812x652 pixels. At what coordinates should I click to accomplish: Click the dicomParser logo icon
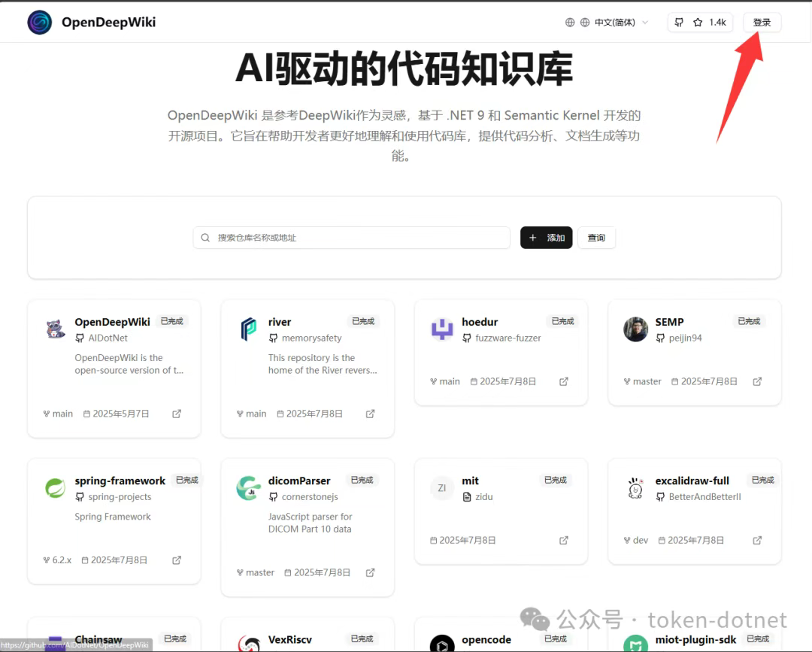249,488
